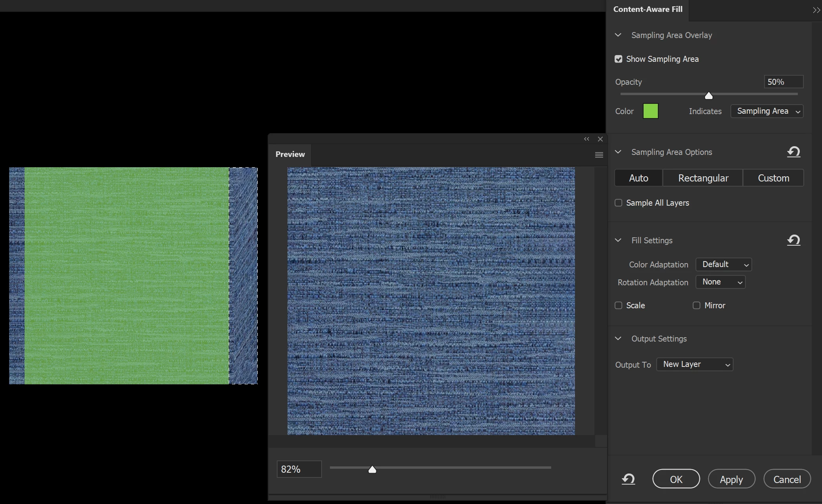Collapse the Content-Aware Fill panel with double chevrons
The width and height of the screenshot is (822, 504).
tap(816, 10)
